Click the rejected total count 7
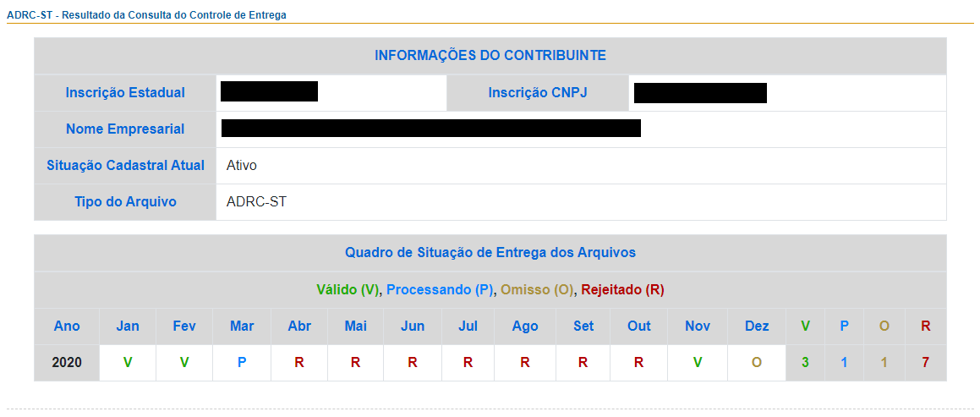Image resolution: width=980 pixels, height=417 pixels. [926, 363]
